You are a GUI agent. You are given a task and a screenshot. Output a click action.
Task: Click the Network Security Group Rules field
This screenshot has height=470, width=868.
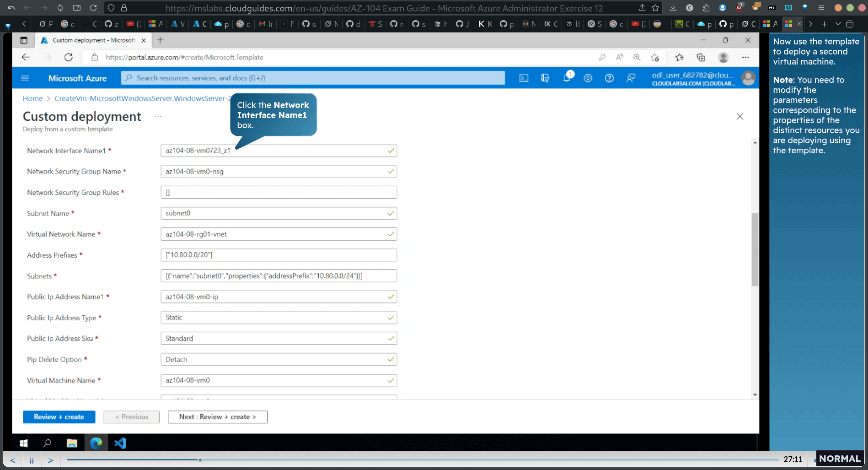coord(279,193)
